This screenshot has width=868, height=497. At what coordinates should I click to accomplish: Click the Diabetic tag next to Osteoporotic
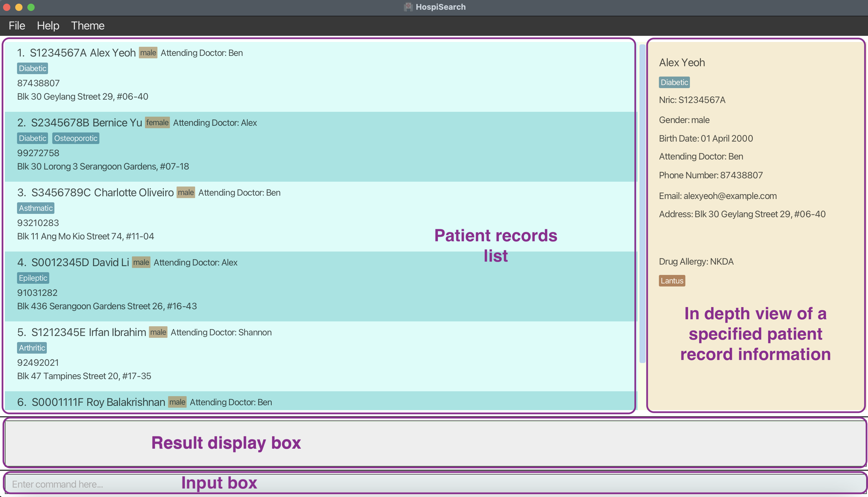tap(33, 138)
